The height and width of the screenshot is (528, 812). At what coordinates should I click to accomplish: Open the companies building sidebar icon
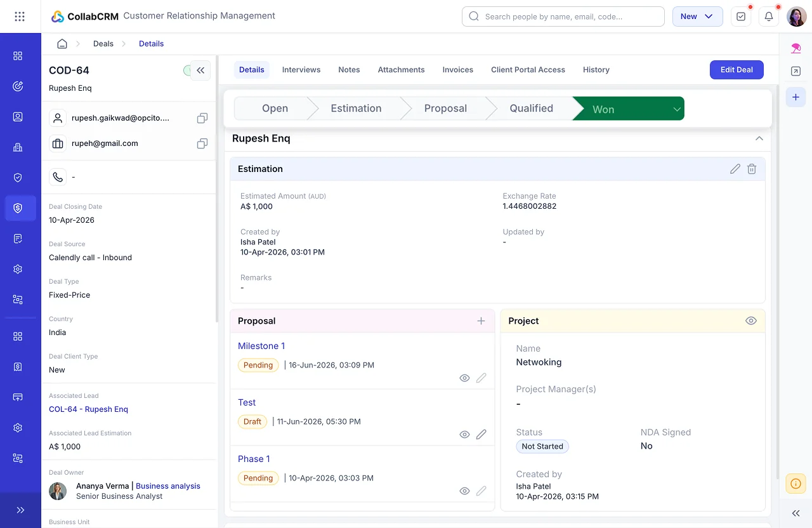pyautogui.click(x=18, y=147)
